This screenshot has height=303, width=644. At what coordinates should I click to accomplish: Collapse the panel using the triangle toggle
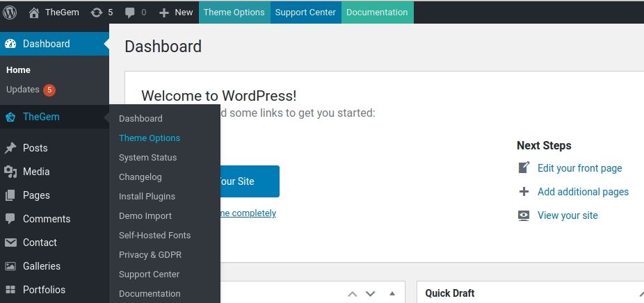click(x=392, y=293)
